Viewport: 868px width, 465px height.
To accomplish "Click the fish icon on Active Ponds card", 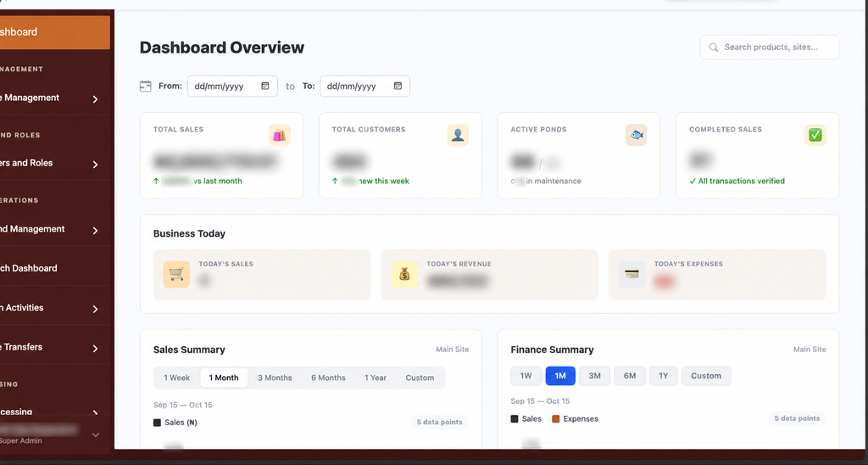I will (637, 135).
